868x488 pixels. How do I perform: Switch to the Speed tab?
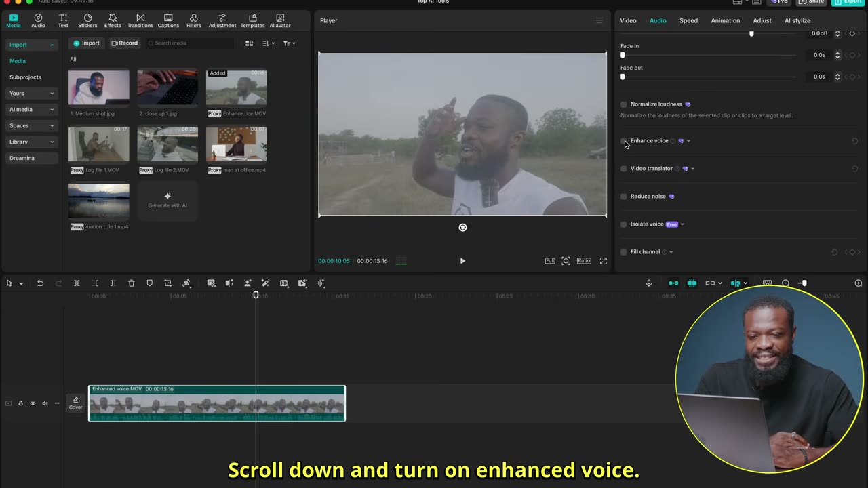688,21
